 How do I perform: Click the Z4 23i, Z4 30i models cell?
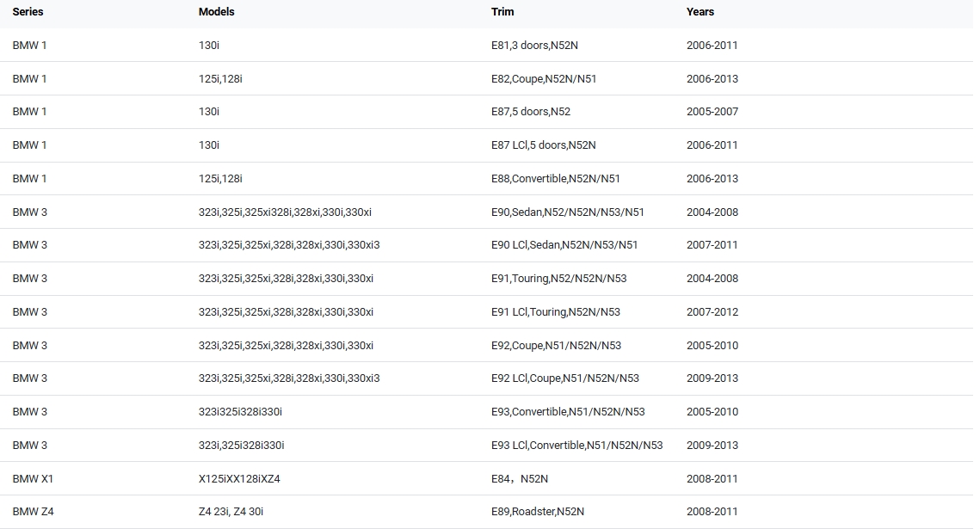point(231,512)
